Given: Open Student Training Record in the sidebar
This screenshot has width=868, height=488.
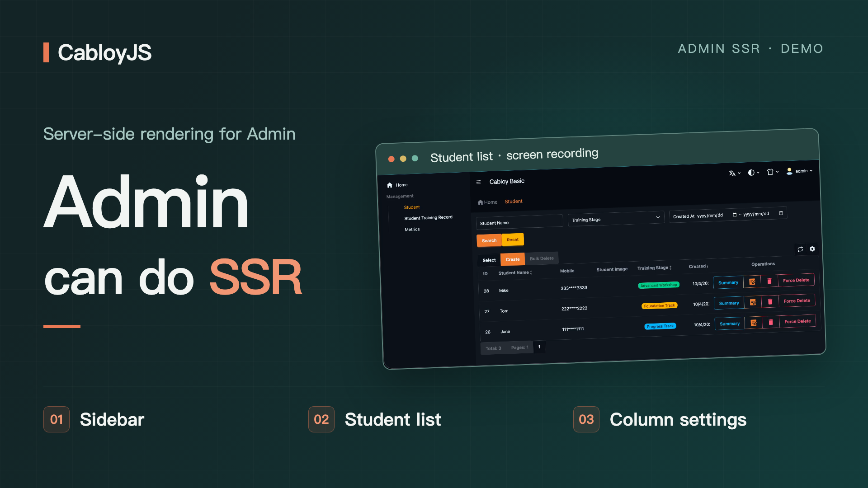Looking at the screenshot, I should pyautogui.click(x=428, y=218).
